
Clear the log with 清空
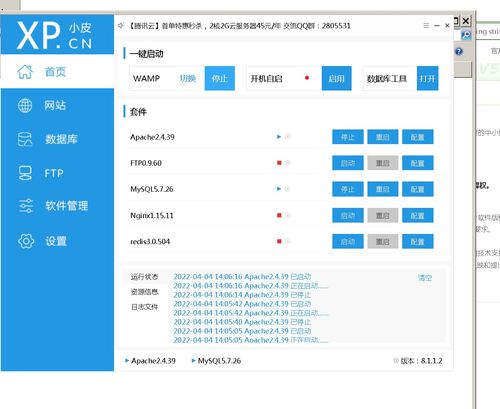425,278
